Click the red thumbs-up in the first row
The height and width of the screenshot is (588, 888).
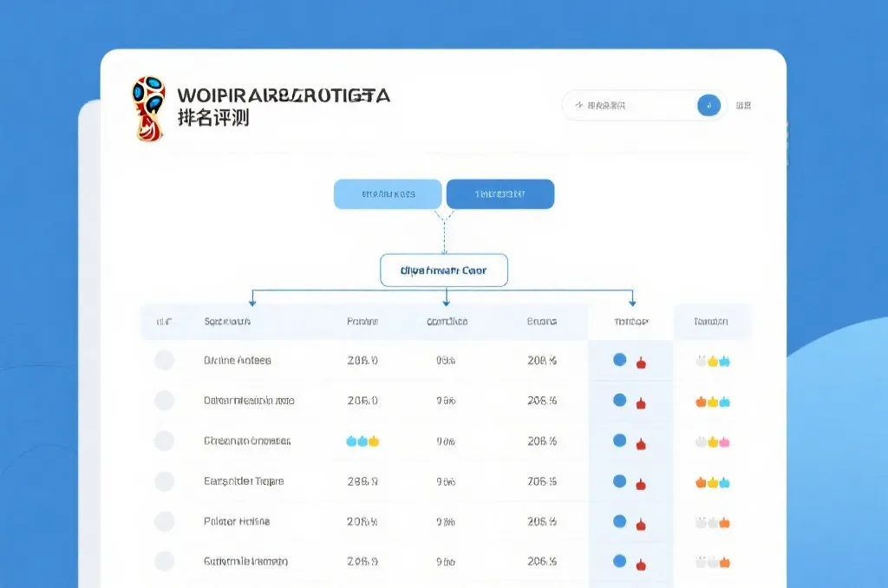point(641,363)
